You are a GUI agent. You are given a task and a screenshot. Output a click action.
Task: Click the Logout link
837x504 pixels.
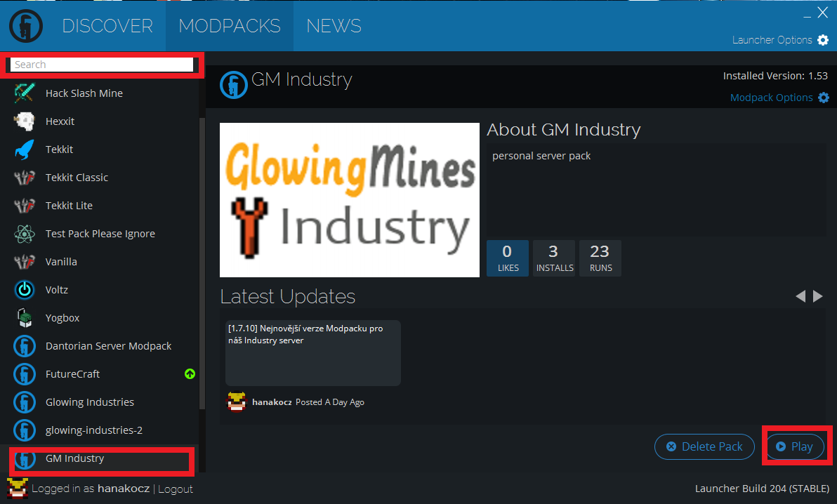point(175,489)
